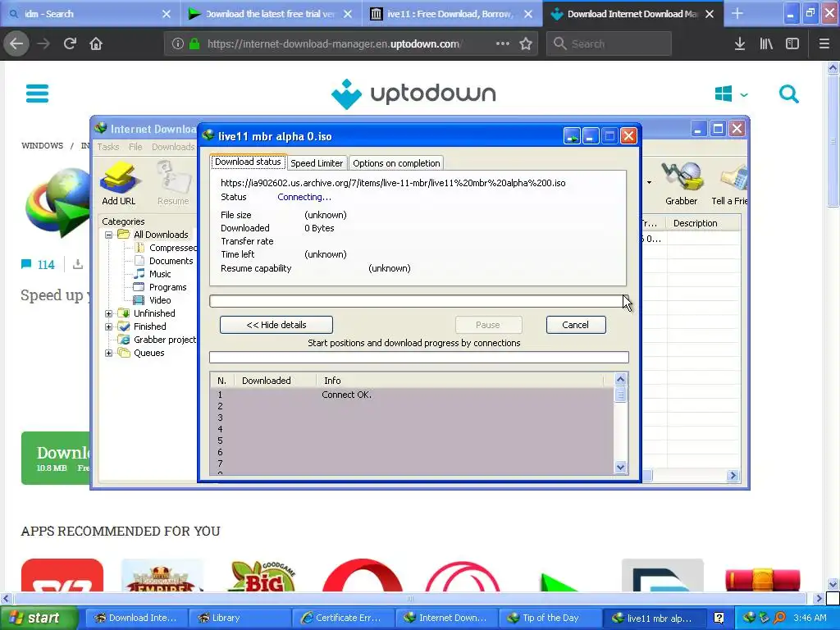The width and height of the screenshot is (840, 630).
Task: Click the Downloaded column header
Action: 276,381
